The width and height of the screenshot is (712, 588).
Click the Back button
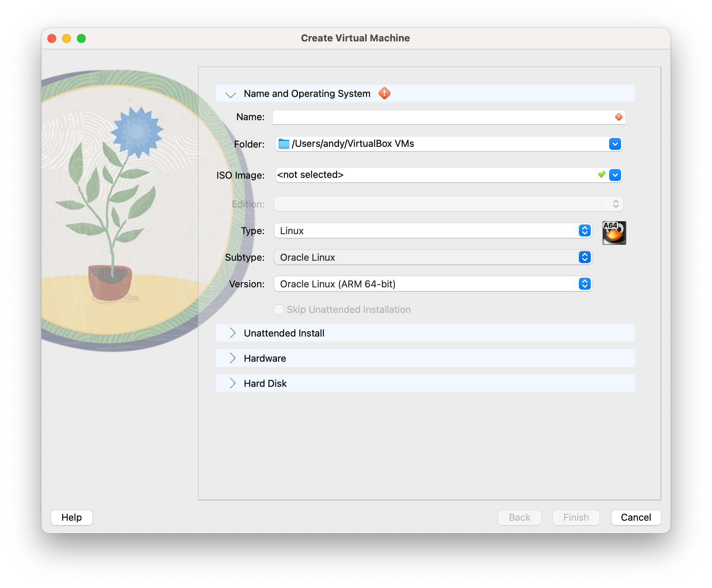point(519,517)
